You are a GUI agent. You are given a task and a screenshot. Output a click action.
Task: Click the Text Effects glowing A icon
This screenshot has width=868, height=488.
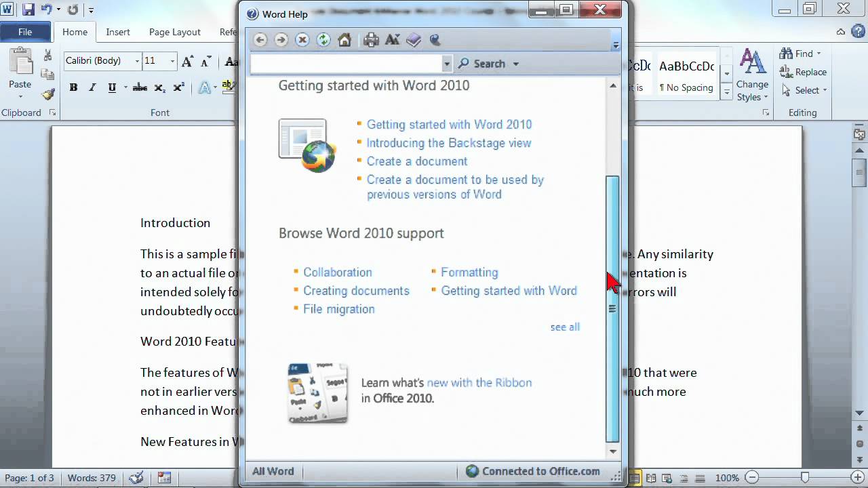pyautogui.click(x=205, y=87)
